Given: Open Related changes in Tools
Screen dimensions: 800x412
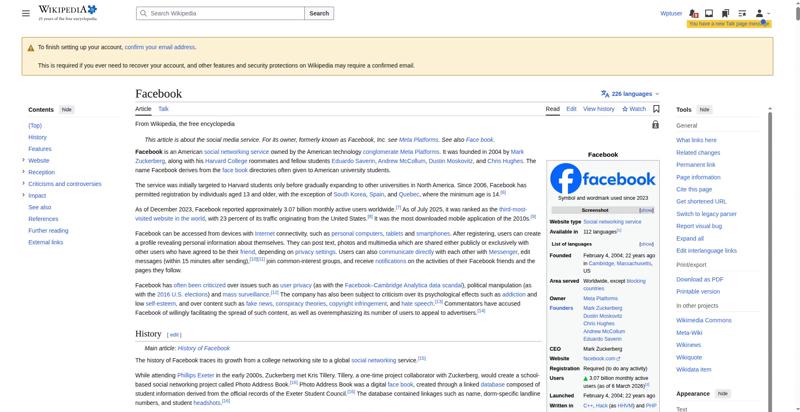Looking at the screenshot, I should (698, 152).
